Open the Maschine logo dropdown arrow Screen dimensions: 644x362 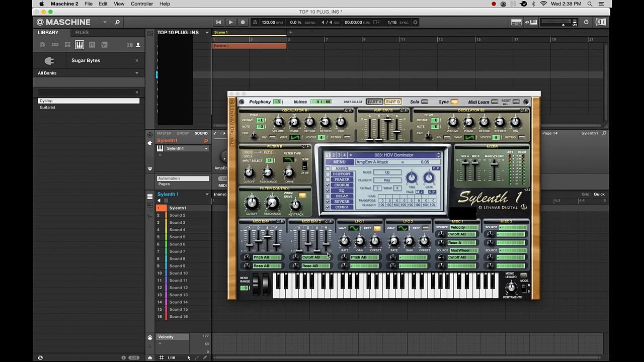coord(105,22)
